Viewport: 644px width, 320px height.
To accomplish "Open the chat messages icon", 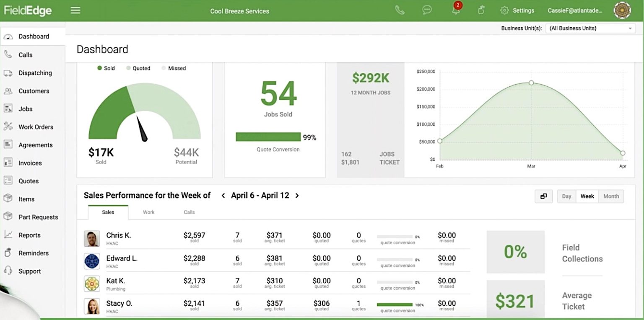I will click(427, 10).
